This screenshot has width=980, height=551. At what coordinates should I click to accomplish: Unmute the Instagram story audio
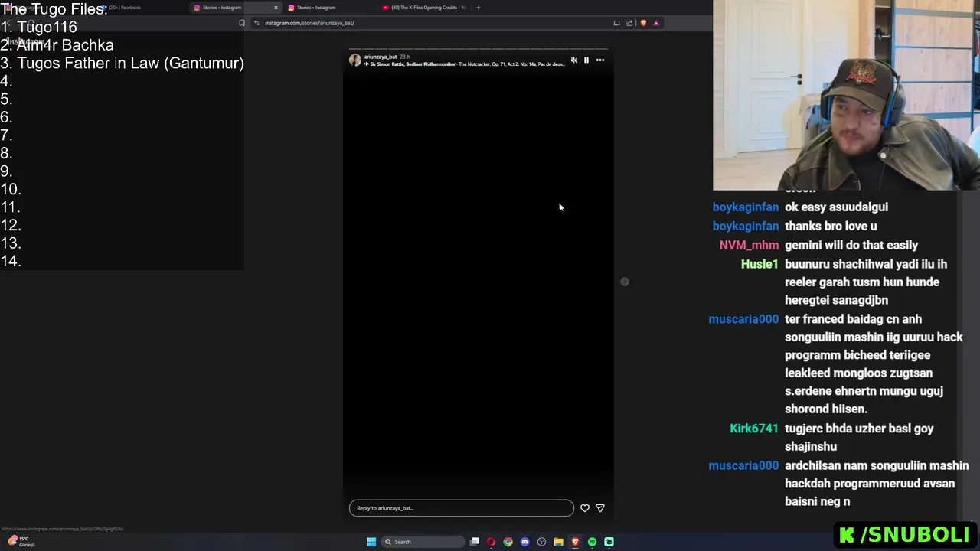pyautogui.click(x=573, y=60)
